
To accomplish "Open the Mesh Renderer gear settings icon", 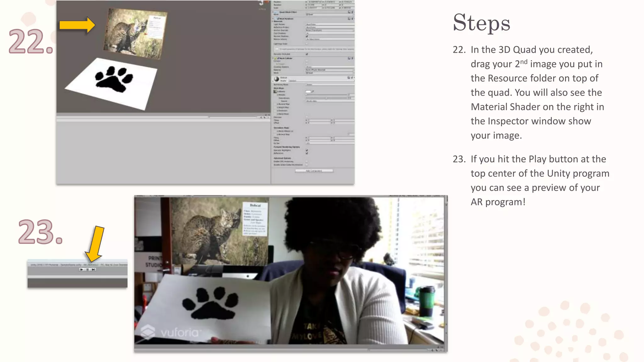I will 352,19.
